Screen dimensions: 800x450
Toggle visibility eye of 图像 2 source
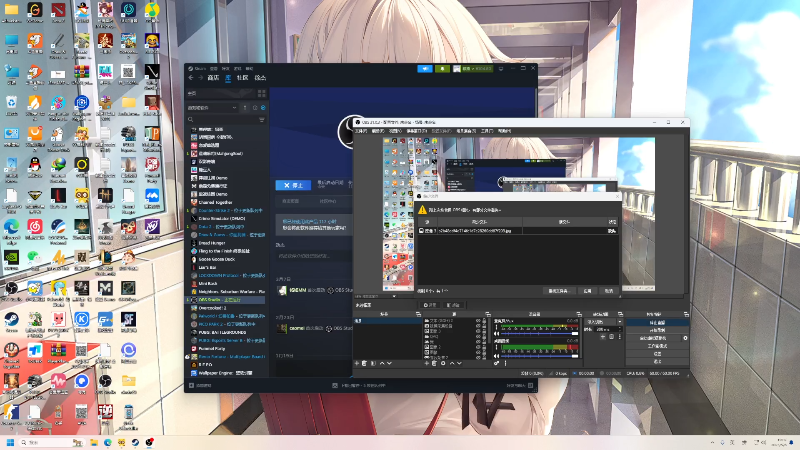(478, 347)
